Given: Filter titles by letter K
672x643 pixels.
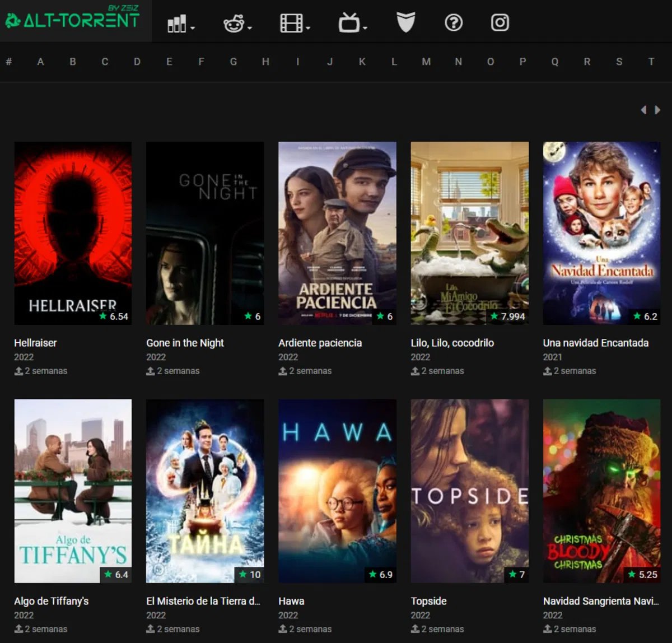Looking at the screenshot, I should (x=362, y=62).
